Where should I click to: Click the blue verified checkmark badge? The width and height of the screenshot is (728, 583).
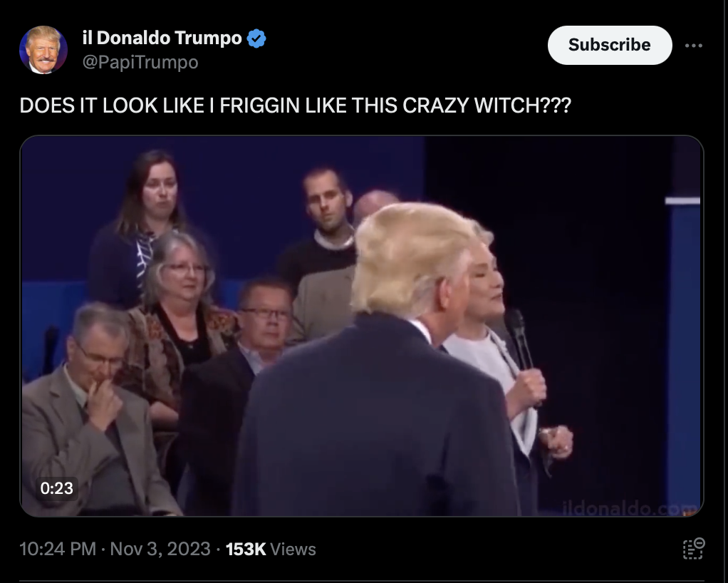pyautogui.click(x=256, y=38)
